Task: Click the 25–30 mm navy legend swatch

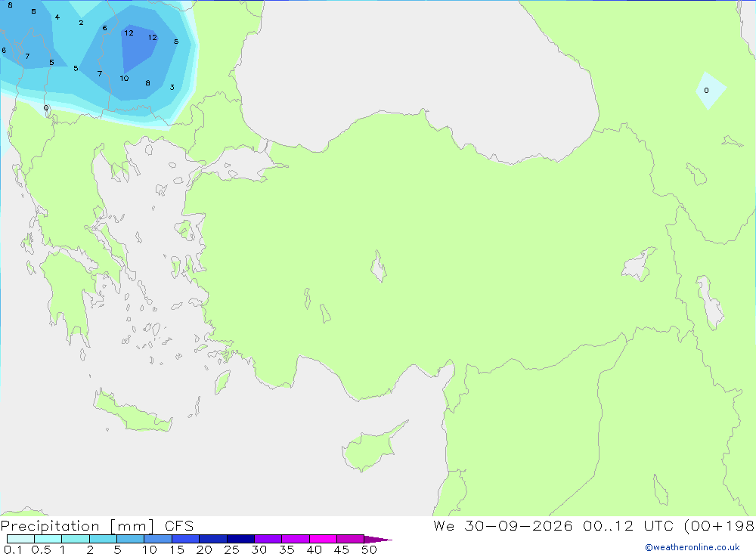Action: pos(240,539)
